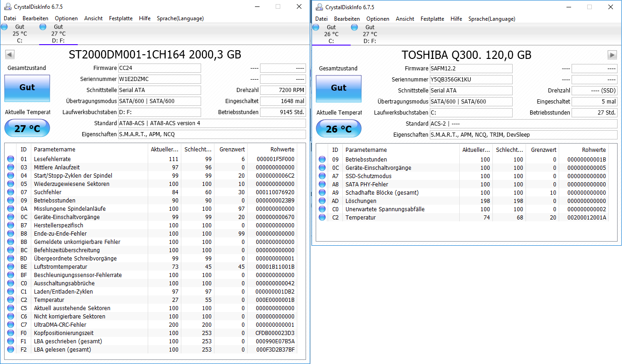Open Festplatte menu in left window
The image size is (630, 364).
121,18
